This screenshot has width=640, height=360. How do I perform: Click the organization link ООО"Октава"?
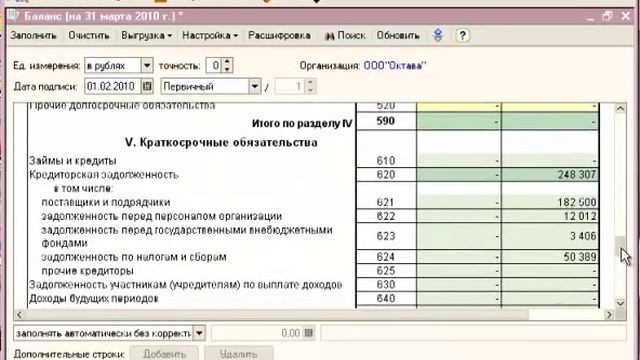(395, 66)
